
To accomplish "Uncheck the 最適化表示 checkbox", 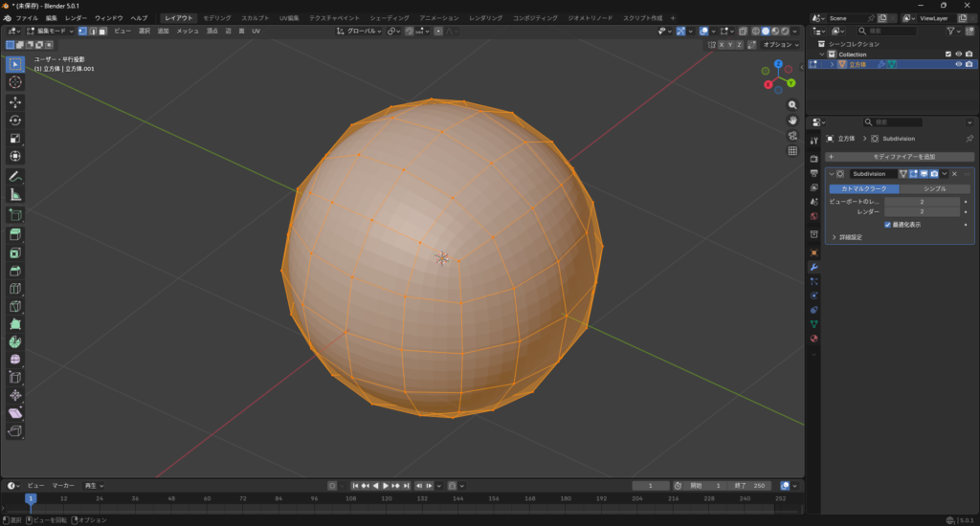I will tap(888, 225).
